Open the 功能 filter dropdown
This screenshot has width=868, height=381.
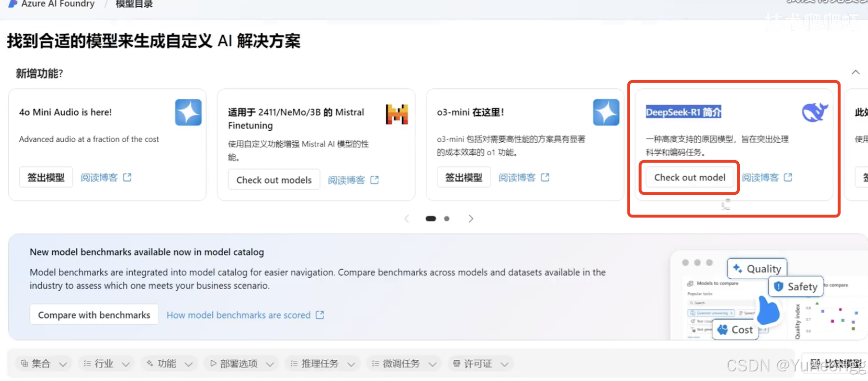click(169, 364)
